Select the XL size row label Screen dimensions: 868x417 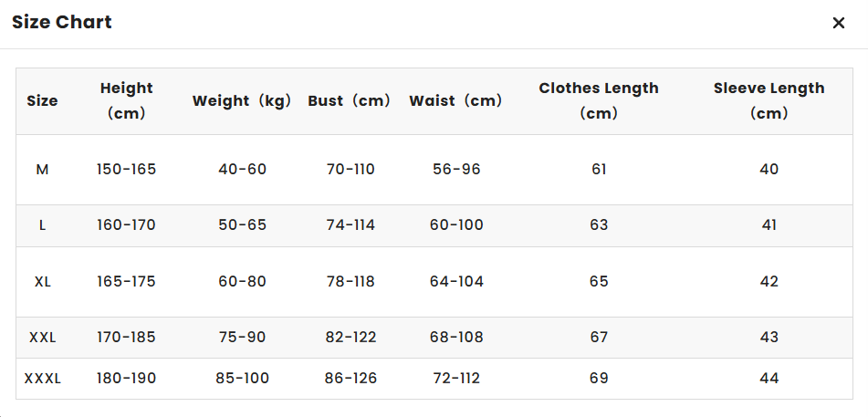tap(42, 282)
